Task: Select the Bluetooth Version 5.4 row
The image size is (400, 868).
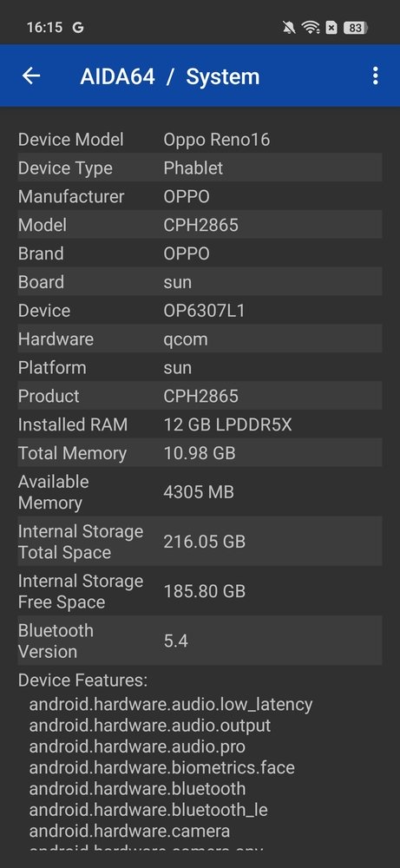Action: tap(200, 641)
